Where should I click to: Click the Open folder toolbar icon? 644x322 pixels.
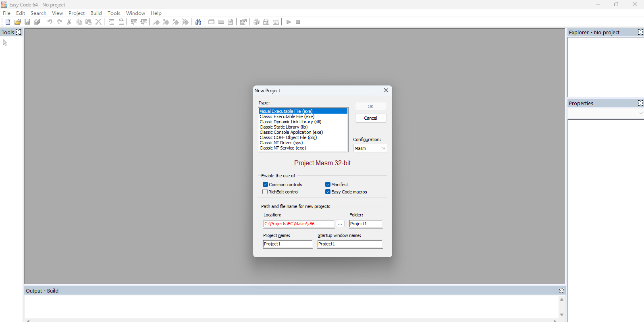point(17,22)
